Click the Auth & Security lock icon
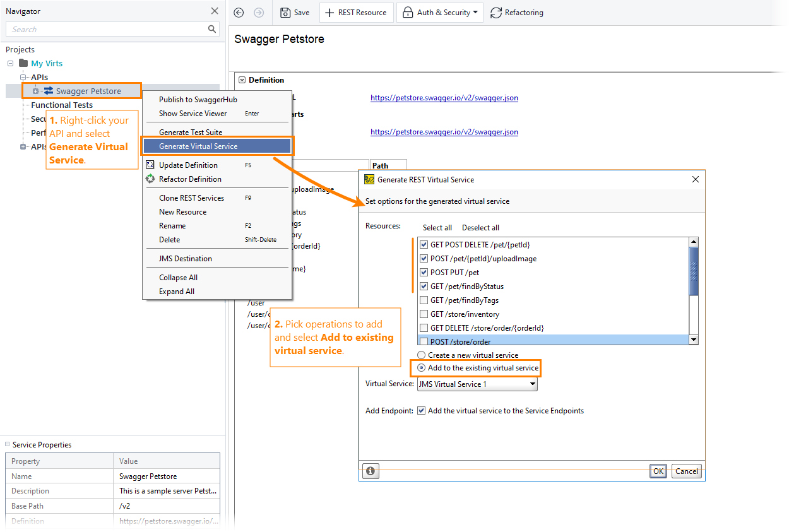 408,12
